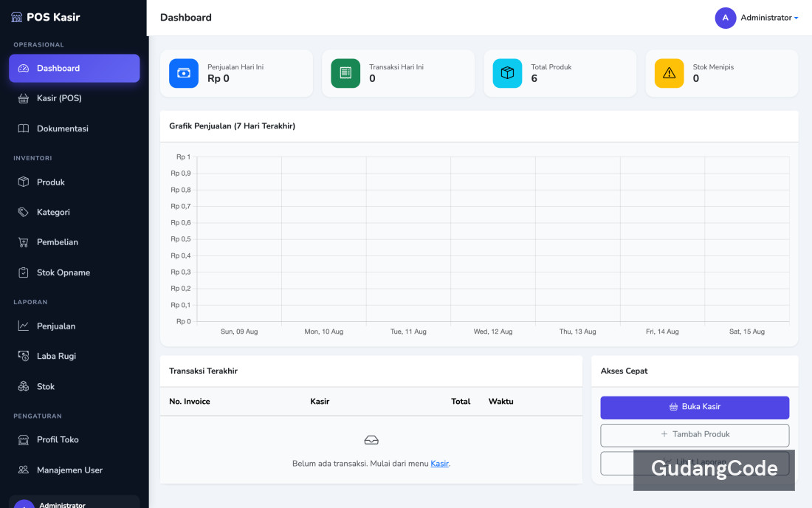This screenshot has width=812, height=508.
Task: Click the Stok Opname clipboard icon
Action: pyautogui.click(x=24, y=272)
